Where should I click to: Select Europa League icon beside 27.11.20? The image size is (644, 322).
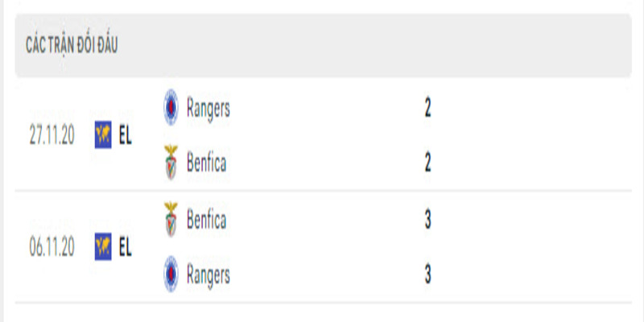[x=102, y=134]
